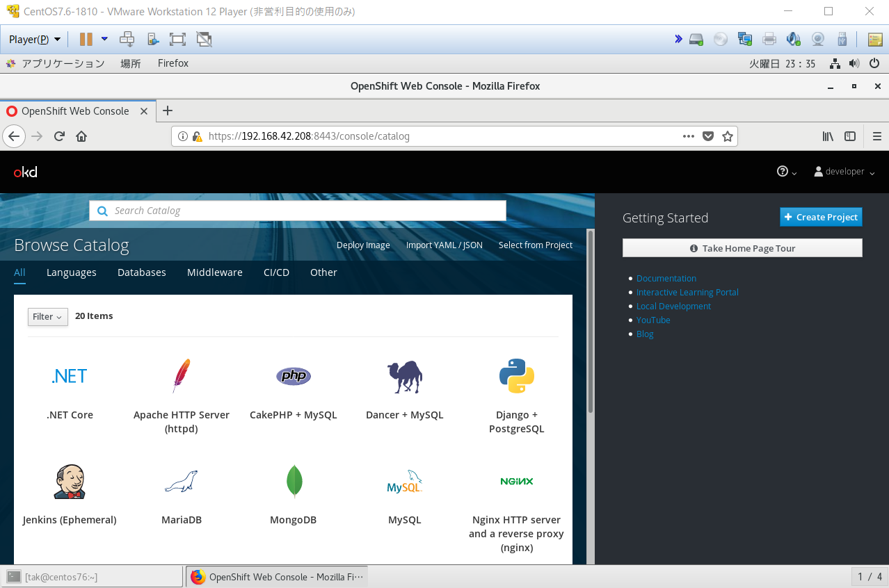Show Firefox library icon
The image size is (889, 588).
point(828,136)
